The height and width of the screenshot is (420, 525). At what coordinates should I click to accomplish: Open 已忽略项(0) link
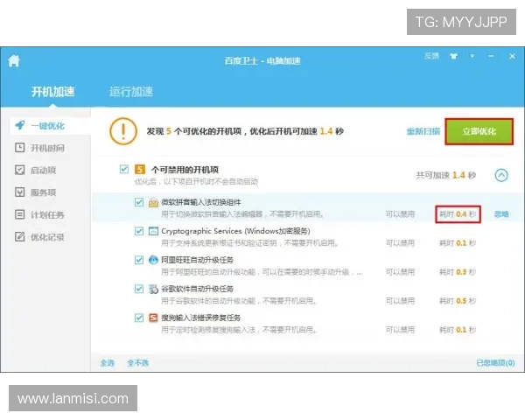click(495, 363)
